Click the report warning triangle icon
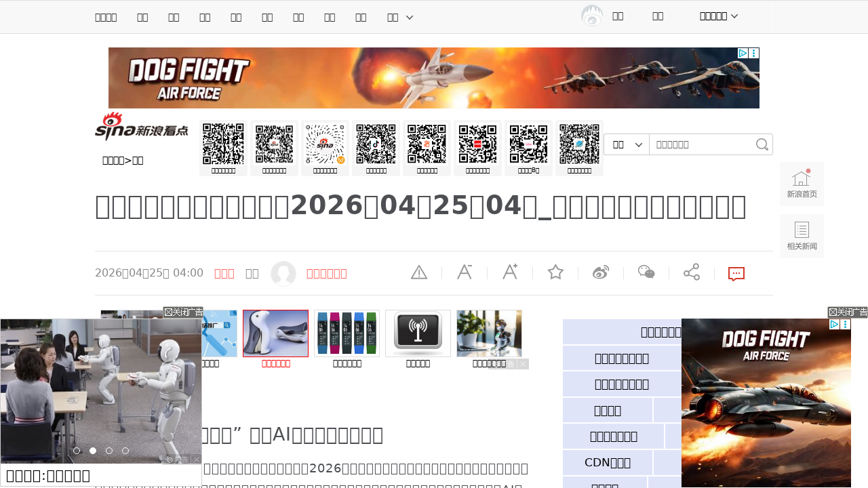 (x=419, y=272)
